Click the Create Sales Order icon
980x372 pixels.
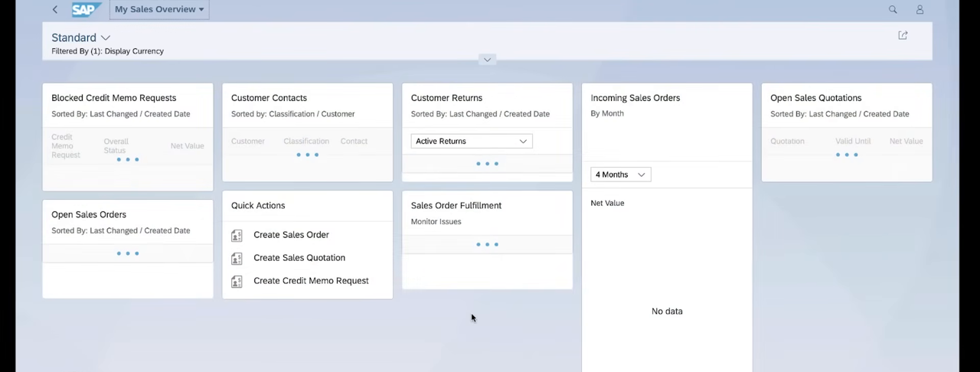pyautogui.click(x=237, y=236)
